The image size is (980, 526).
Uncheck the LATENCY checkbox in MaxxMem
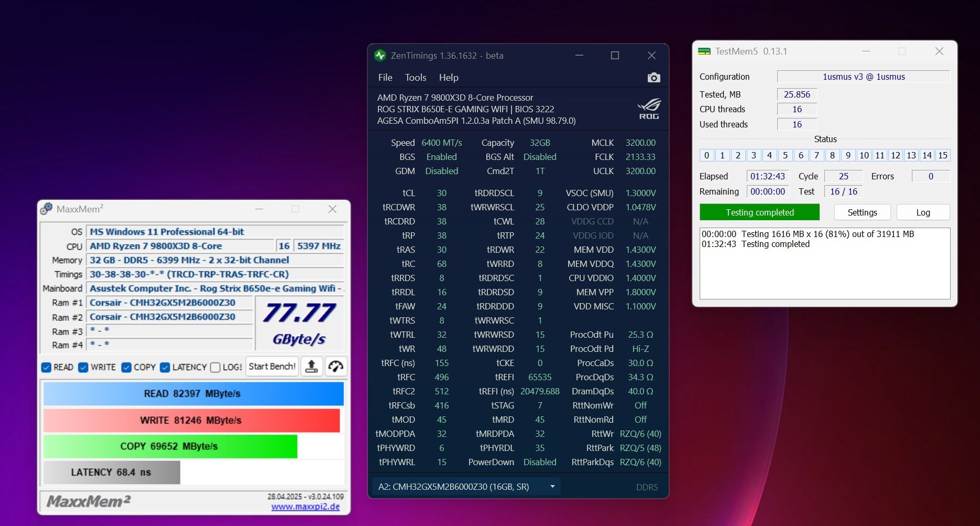165,367
